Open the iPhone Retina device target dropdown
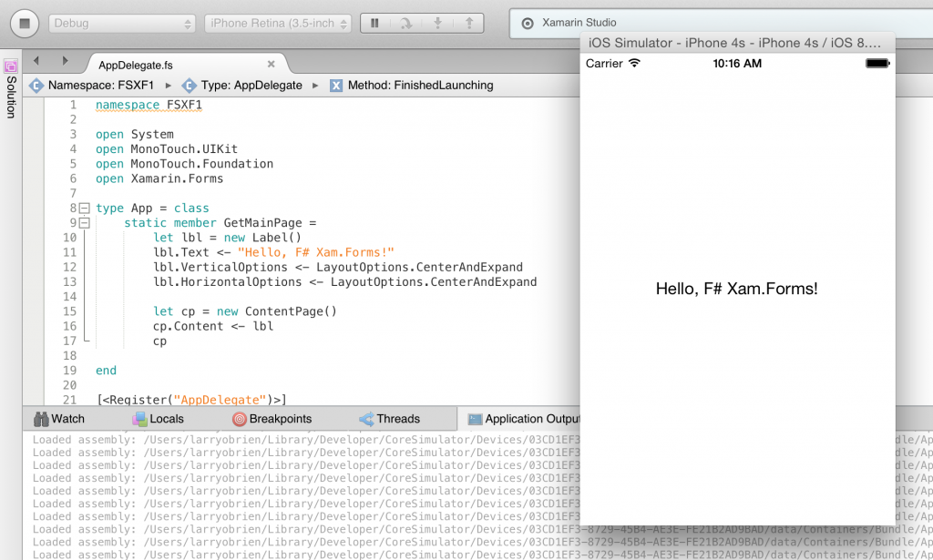This screenshot has height=560, width=933. point(278,23)
